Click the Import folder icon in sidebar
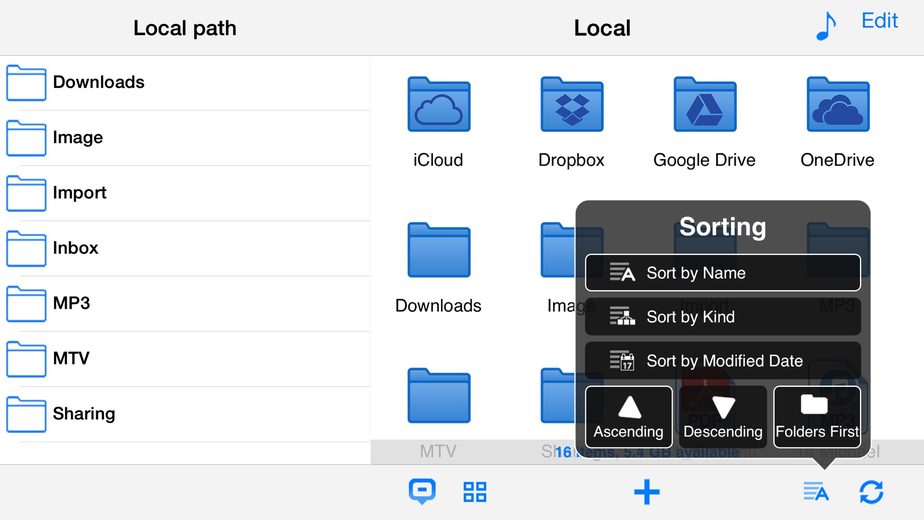The image size is (924, 520). [26, 193]
